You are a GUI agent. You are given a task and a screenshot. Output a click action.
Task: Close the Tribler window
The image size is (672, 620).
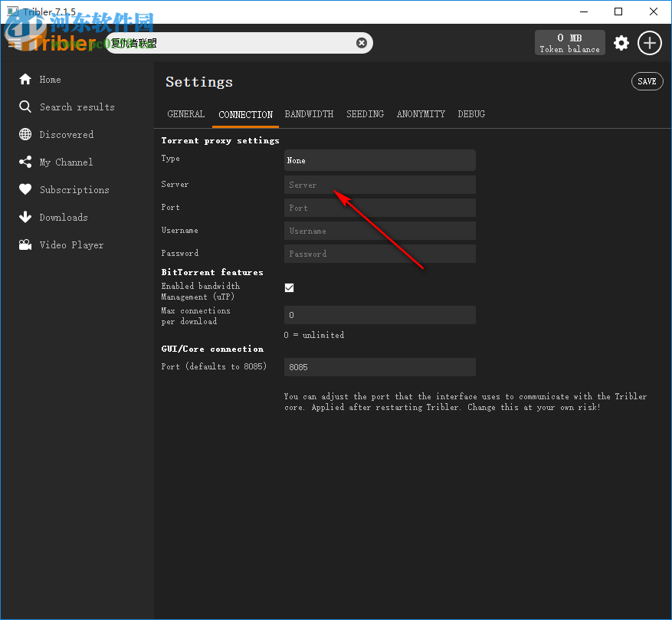pyautogui.click(x=653, y=11)
